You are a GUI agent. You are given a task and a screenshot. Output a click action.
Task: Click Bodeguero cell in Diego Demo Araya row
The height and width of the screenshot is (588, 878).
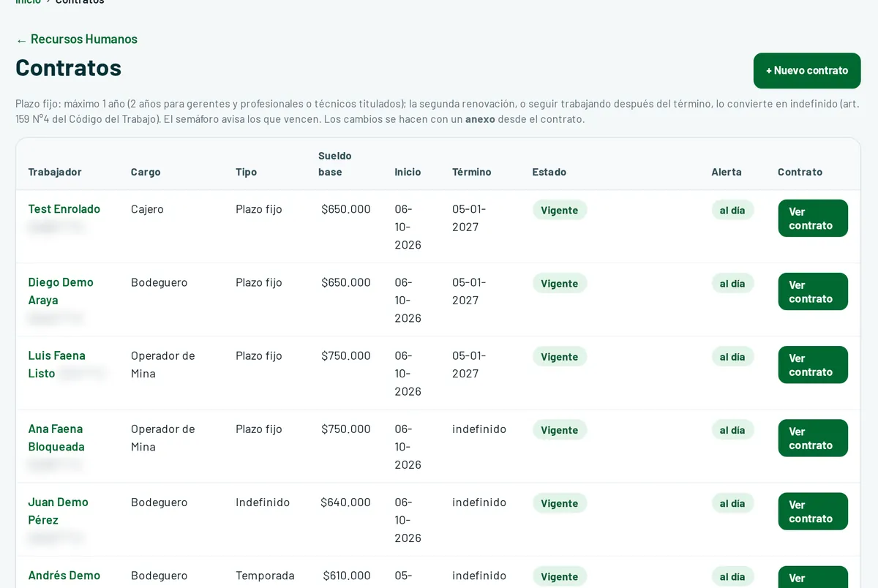159,282
